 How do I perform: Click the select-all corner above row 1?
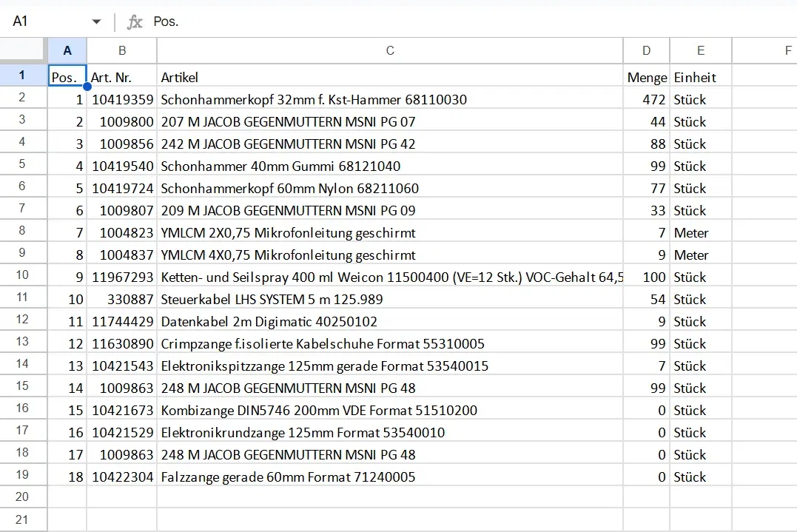click(x=24, y=50)
